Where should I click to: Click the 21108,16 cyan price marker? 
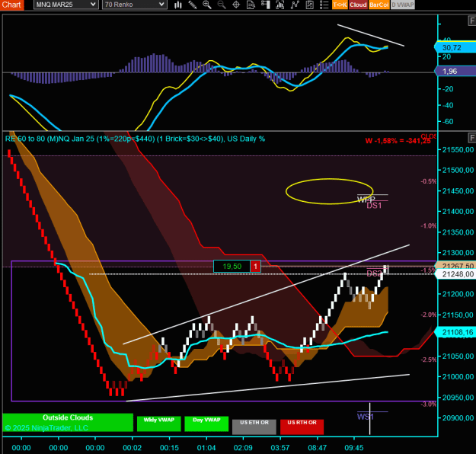pyautogui.click(x=455, y=332)
